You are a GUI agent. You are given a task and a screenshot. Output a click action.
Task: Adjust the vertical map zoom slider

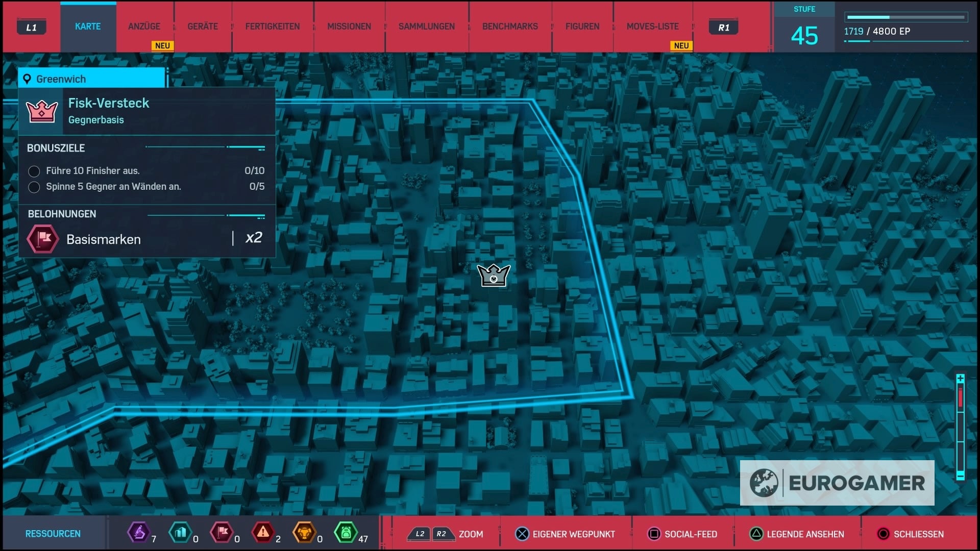pyautogui.click(x=960, y=427)
